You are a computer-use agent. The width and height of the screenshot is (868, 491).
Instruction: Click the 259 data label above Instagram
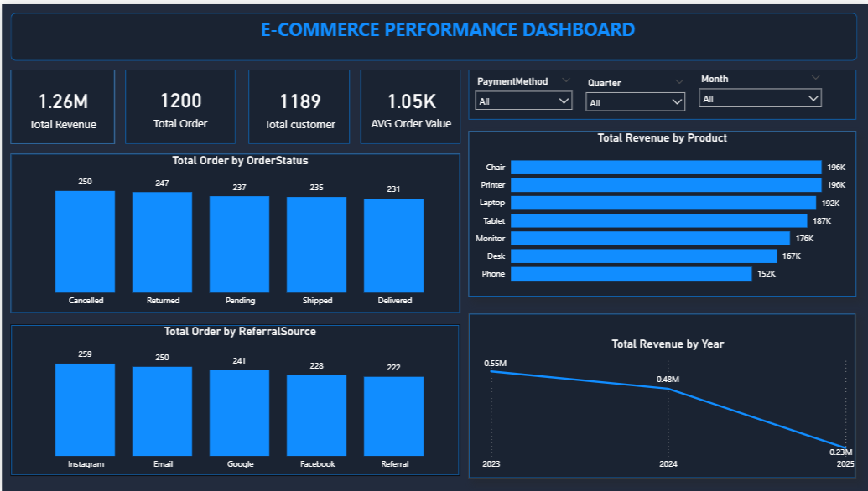click(85, 354)
